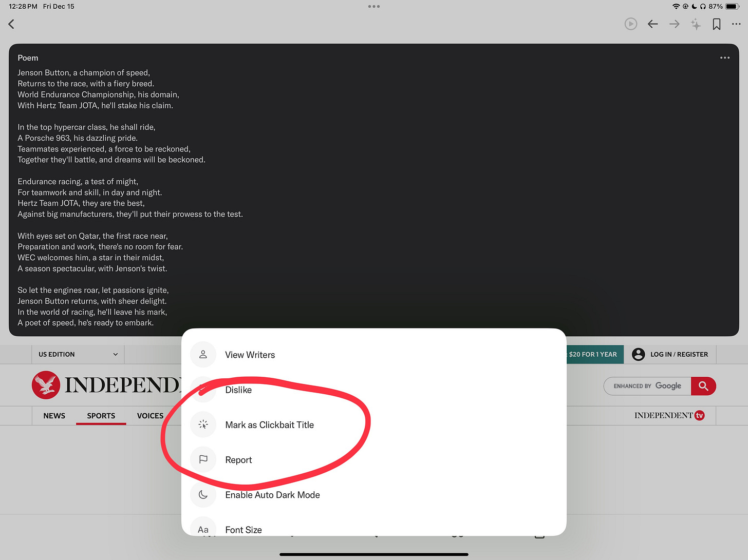Tap the Poem heading
Image resolution: width=748 pixels, height=560 pixels.
(28, 58)
